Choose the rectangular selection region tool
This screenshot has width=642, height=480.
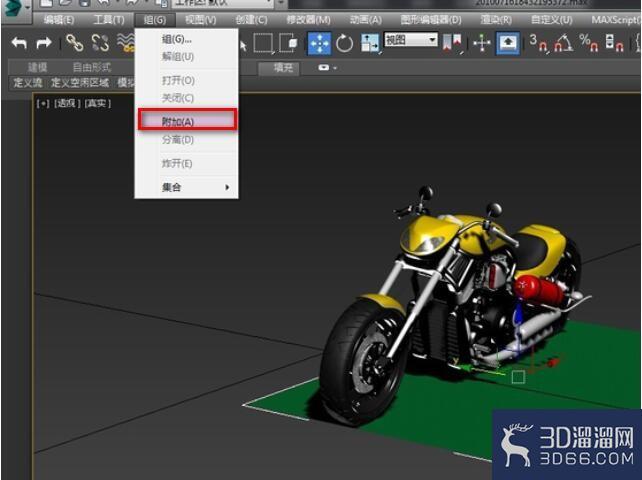pos(263,43)
